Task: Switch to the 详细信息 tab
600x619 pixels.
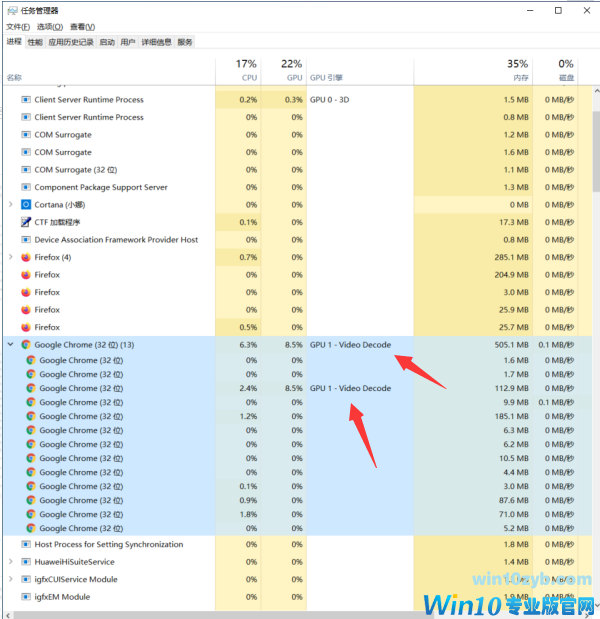Action: 156,42
